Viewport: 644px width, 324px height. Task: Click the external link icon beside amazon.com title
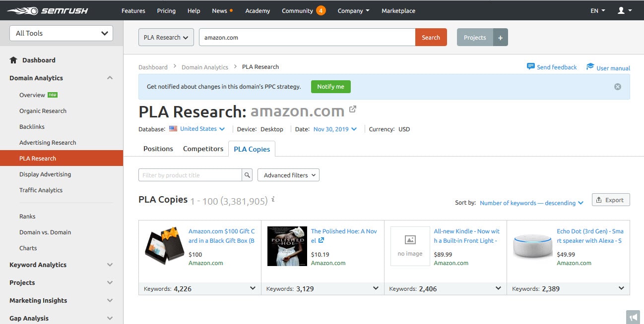click(x=352, y=108)
